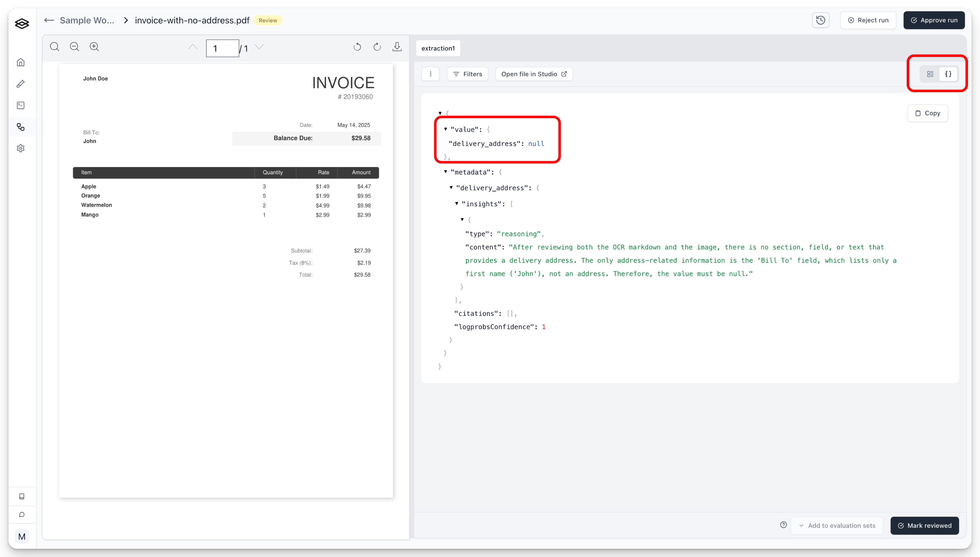Rotate document clockwise

coord(377,47)
